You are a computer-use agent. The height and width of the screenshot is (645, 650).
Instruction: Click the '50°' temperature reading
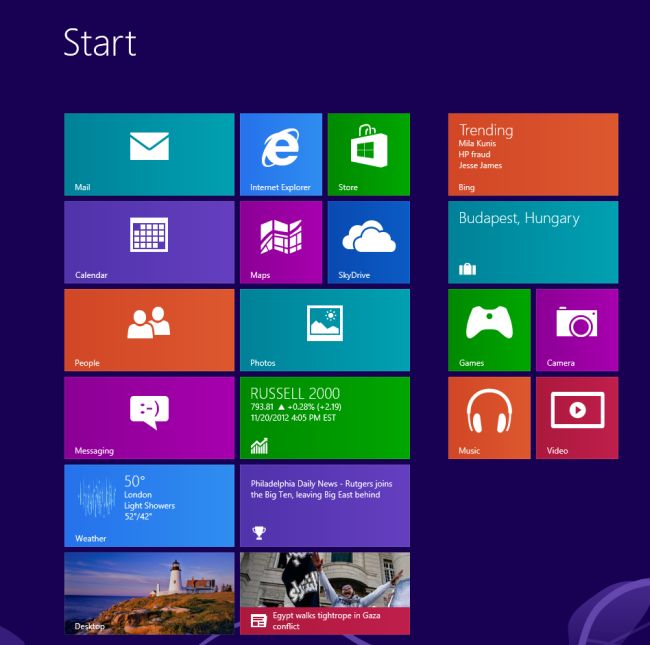(x=134, y=481)
